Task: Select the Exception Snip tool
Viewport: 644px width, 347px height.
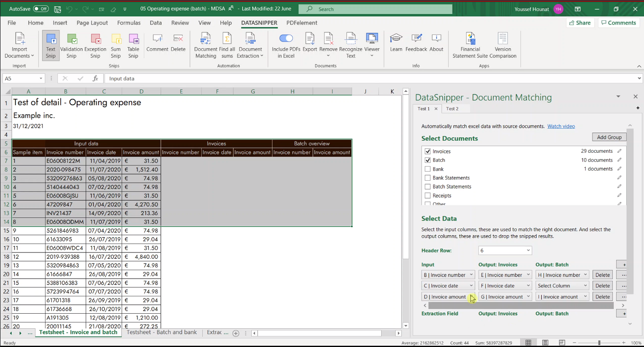Action: pyautogui.click(x=95, y=46)
